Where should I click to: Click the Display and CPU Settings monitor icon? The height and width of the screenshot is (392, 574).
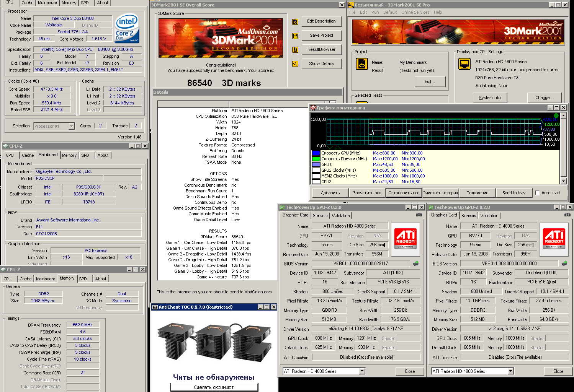(464, 64)
